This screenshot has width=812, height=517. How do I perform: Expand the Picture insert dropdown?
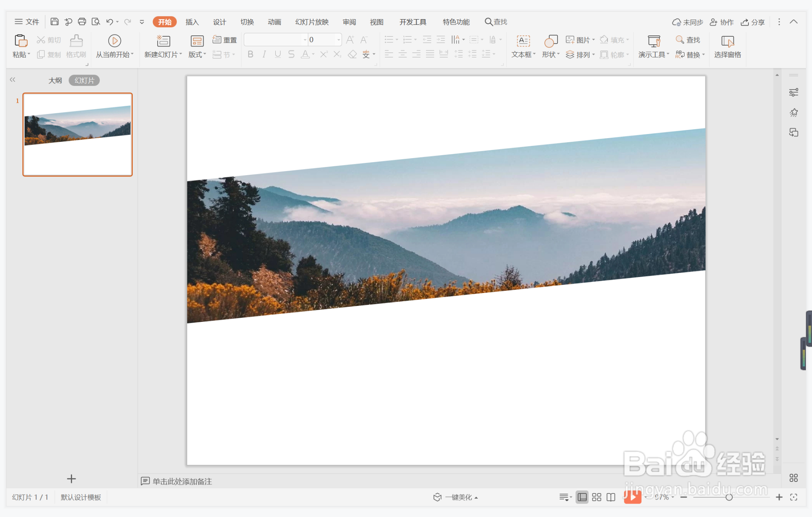(x=594, y=40)
